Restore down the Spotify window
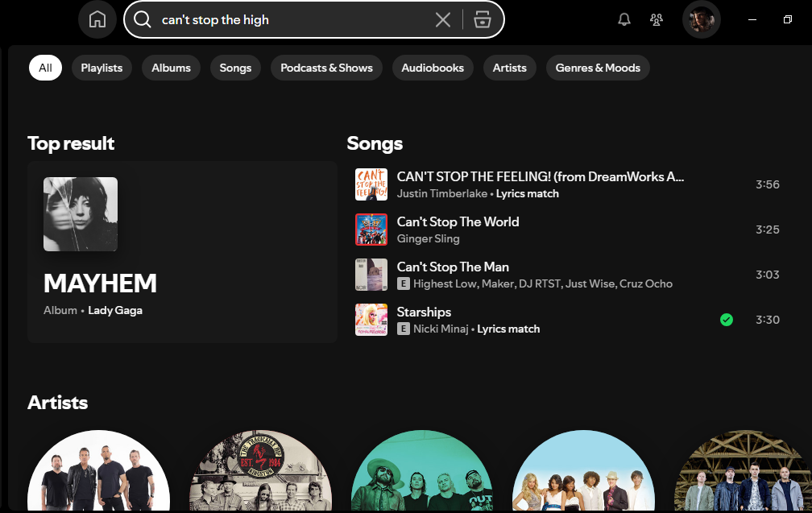 tap(788, 19)
